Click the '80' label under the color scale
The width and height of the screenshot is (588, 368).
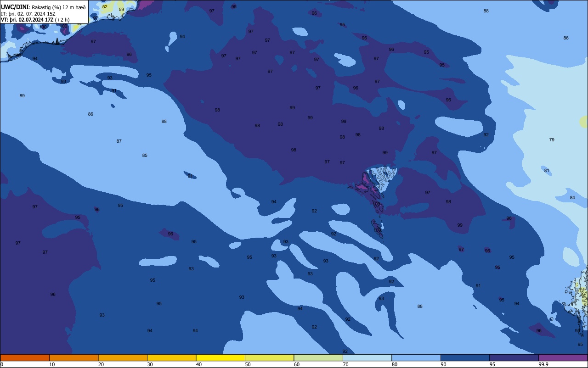pos(395,364)
